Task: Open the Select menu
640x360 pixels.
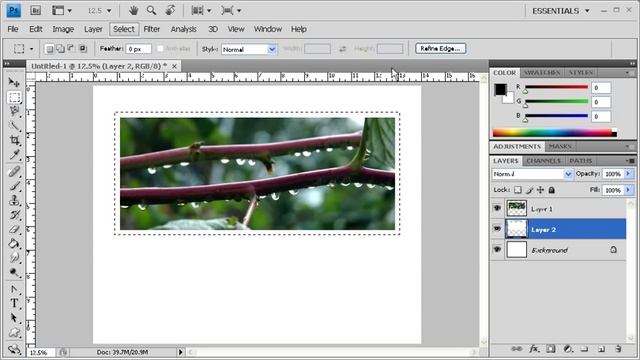Action: pyautogui.click(x=124, y=29)
